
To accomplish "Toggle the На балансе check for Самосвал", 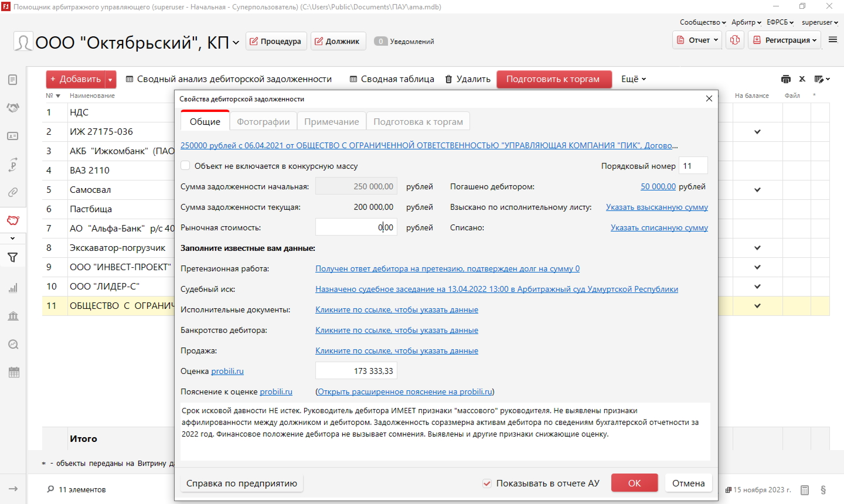I will 757,190.
